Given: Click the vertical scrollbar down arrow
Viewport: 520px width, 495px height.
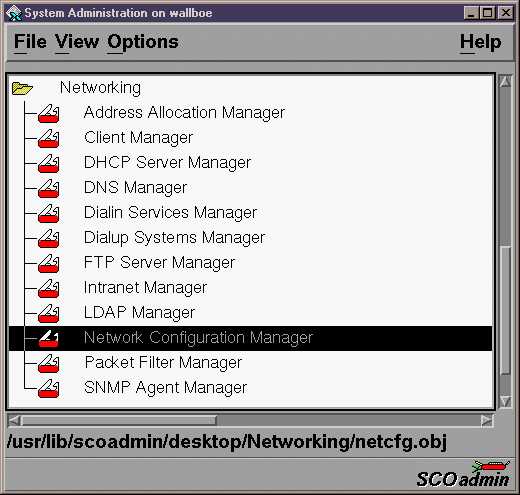Looking at the screenshot, I should pyautogui.click(x=505, y=401).
